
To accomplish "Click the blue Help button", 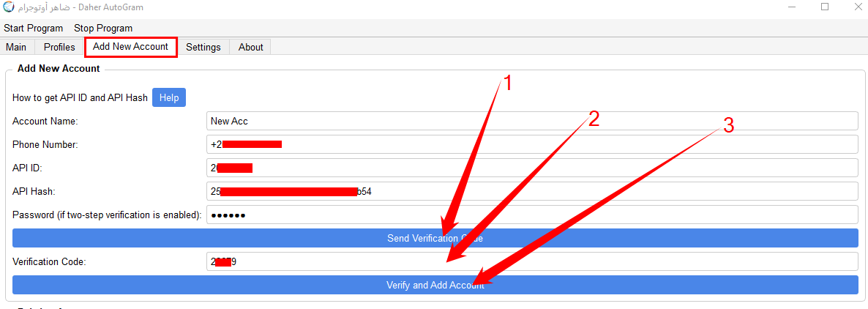I will click(169, 97).
